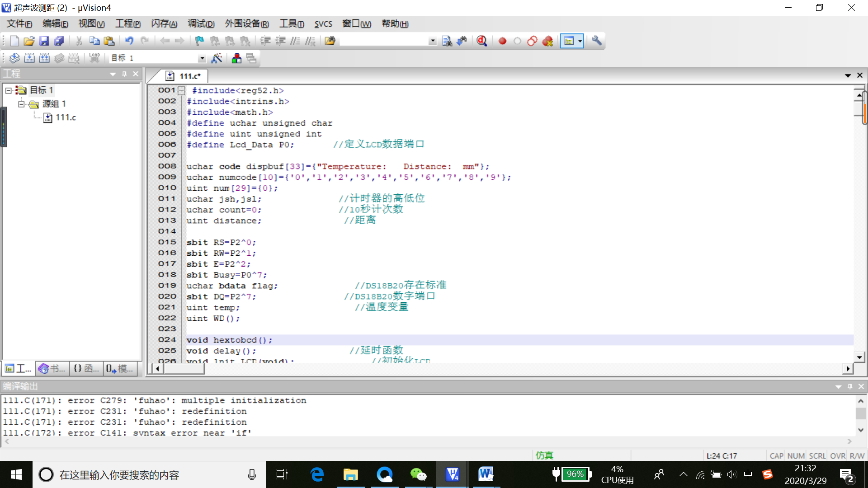Open manage components colored blocks icon
Viewport: 868px width, 488px height.
pyautogui.click(x=236, y=58)
